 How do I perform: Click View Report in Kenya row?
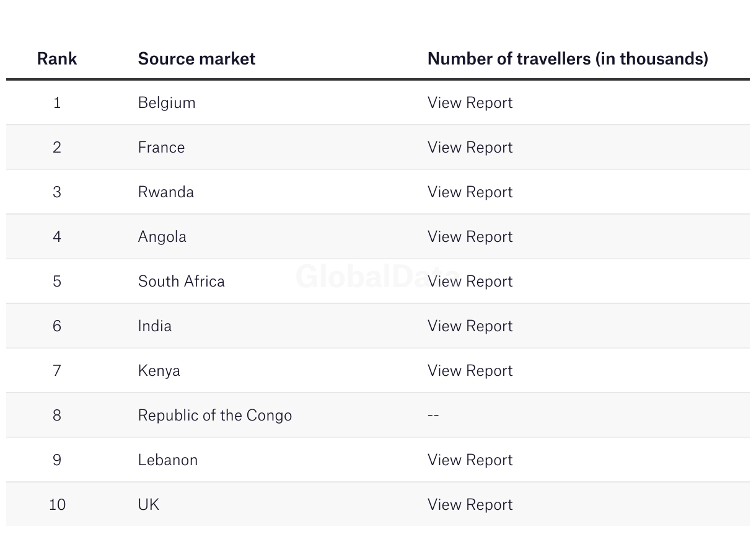(x=470, y=371)
